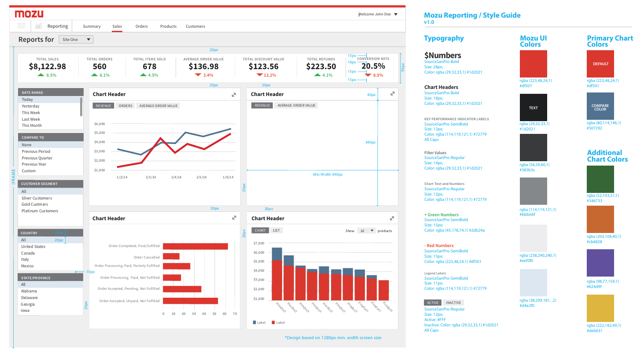The height and width of the screenshot is (351, 644).
Task: Select REVENUE in the top-right chart
Action: pyautogui.click(x=262, y=105)
